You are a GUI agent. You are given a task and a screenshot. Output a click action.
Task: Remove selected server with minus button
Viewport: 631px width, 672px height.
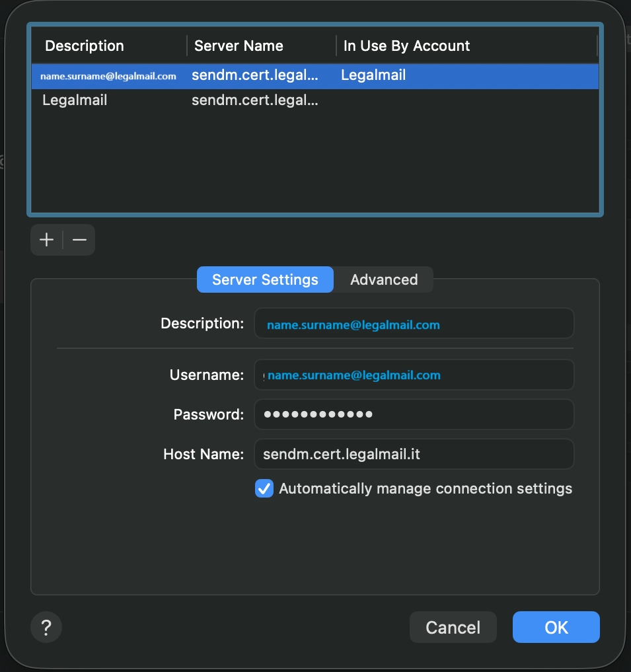[79, 240]
